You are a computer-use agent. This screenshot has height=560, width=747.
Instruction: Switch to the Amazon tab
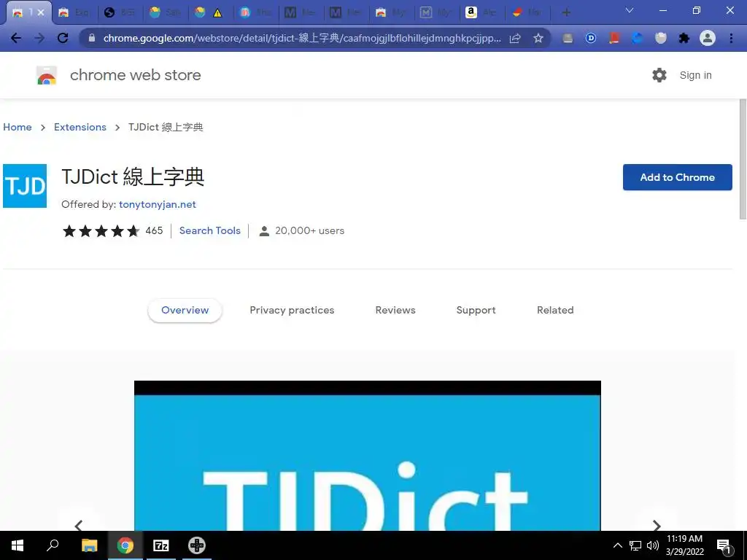(x=482, y=12)
